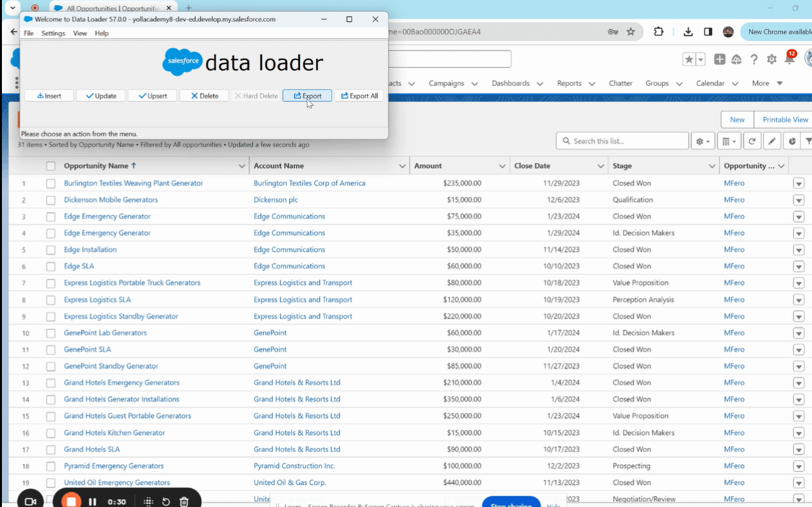
Task: Open the Salesforce help question mark
Action: pos(754,60)
